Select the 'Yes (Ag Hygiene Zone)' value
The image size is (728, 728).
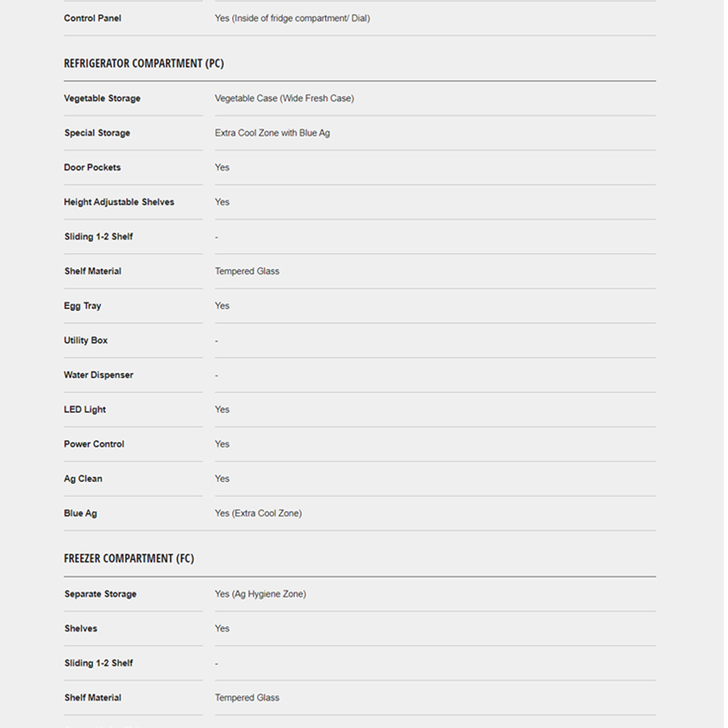pyautogui.click(x=260, y=594)
